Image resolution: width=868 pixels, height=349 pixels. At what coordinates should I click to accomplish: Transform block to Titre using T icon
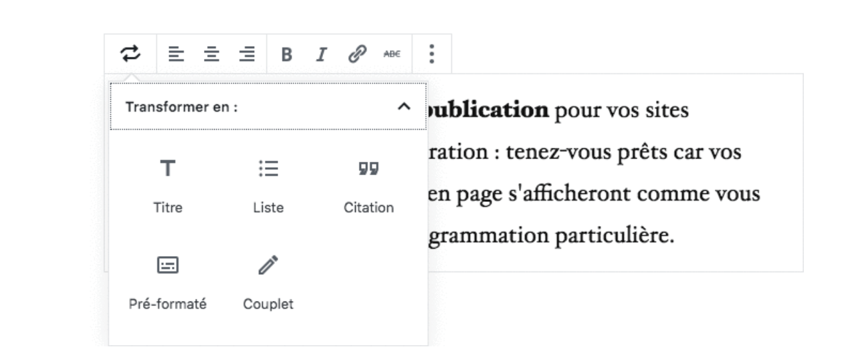[167, 168]
